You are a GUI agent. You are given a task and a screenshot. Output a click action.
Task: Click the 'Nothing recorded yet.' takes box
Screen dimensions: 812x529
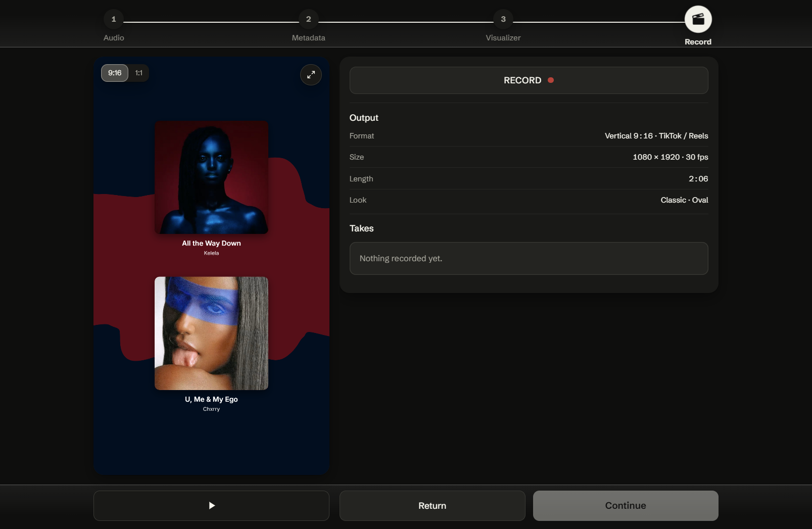[x=529, y=258]
